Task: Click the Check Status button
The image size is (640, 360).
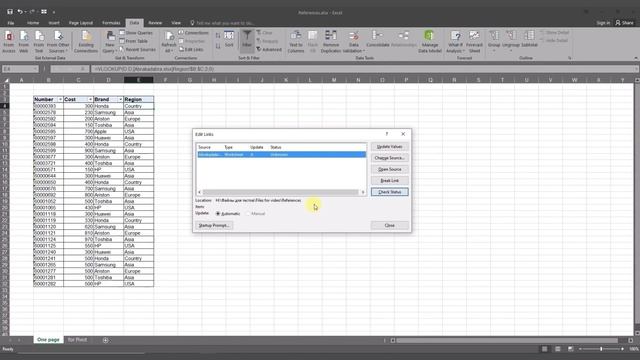Action: click(389, 192)
